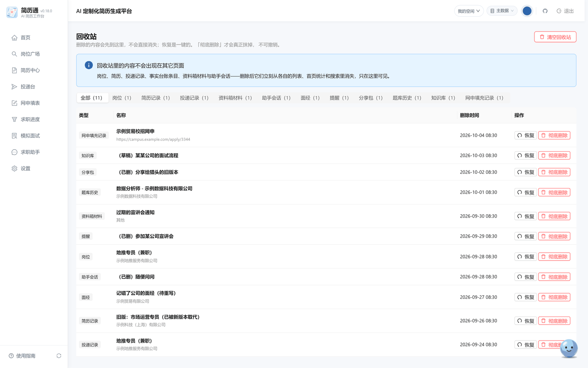The height and width of the screenshot is (368, 588).
Task: Restore 参加某公司宣讲会 reminder
Action: pos(526,236)
